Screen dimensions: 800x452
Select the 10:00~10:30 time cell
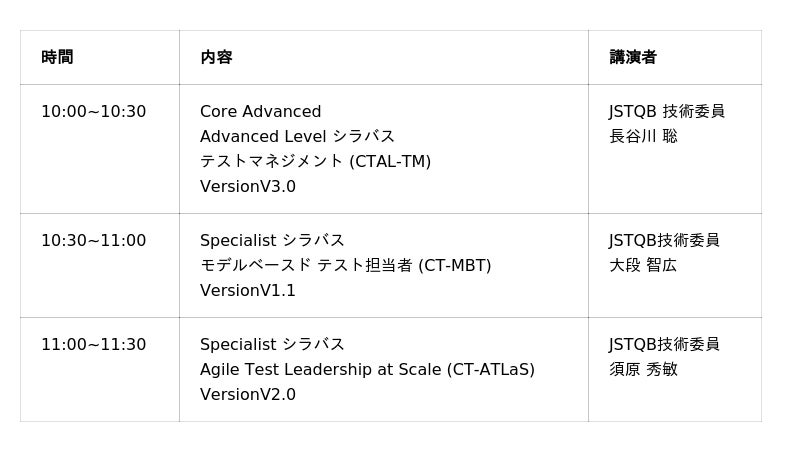point(93,112)
